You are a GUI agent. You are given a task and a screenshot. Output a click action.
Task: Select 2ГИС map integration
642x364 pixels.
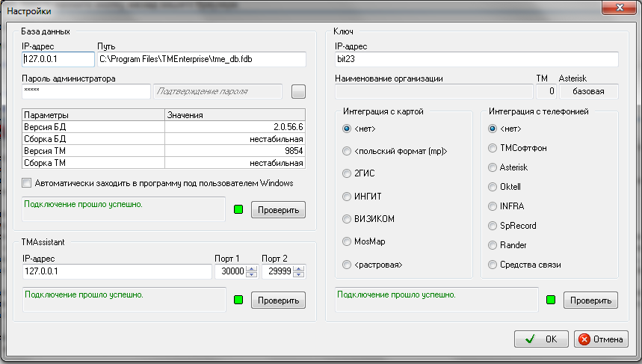click(347, 173)
